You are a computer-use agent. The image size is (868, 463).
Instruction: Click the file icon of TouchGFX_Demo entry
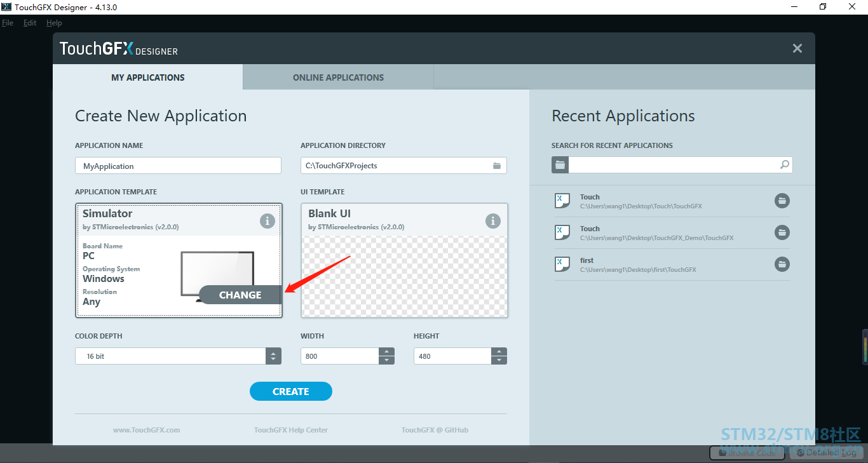562,232
